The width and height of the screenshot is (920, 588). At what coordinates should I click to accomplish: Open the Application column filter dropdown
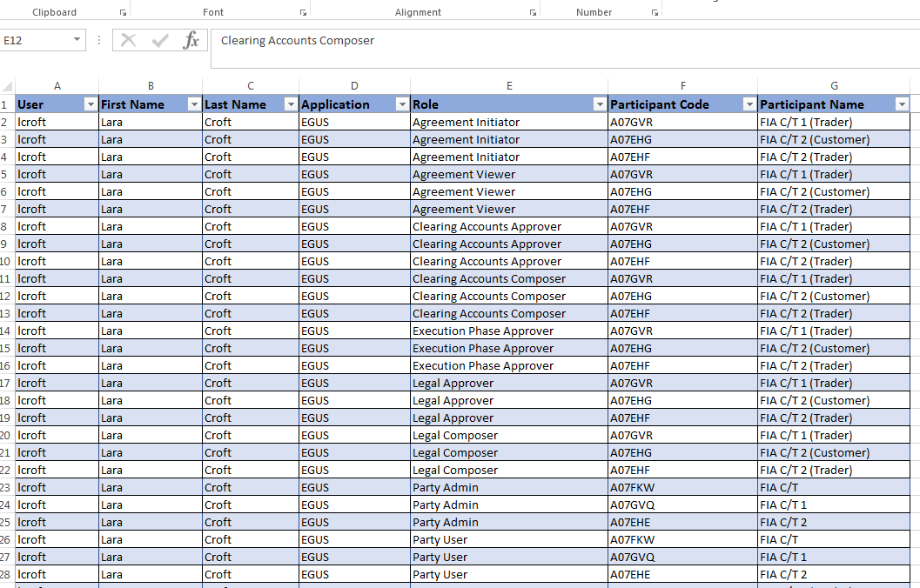click(x=402, y=104)
